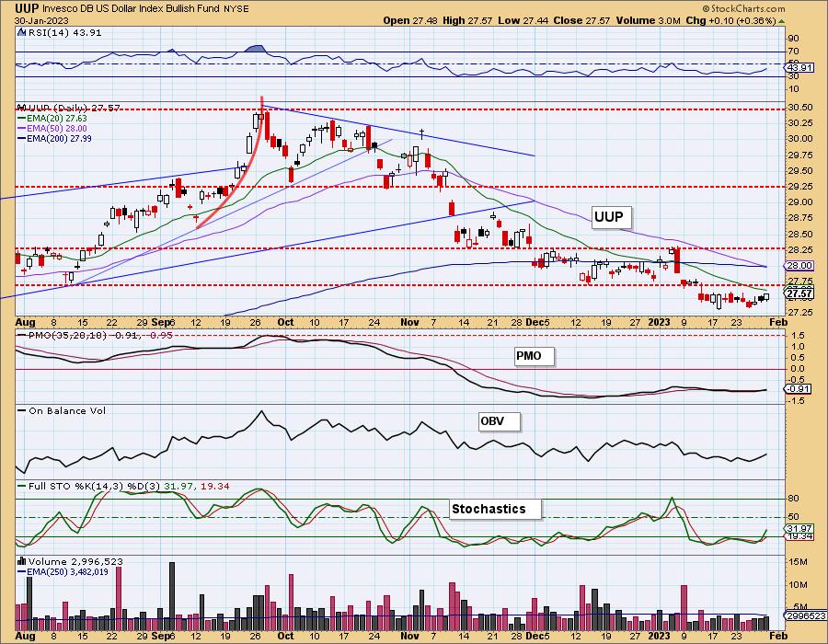The height and width of the screenshot is (644, 828).
Task: Click the Chg +0.10 (+0.36%) value
Action: pyautogui.click(x=730, y=20)
